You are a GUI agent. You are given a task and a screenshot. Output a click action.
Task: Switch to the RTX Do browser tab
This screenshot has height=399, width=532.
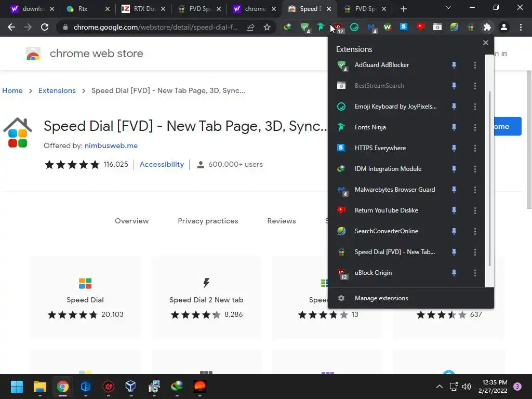[144, 9]
